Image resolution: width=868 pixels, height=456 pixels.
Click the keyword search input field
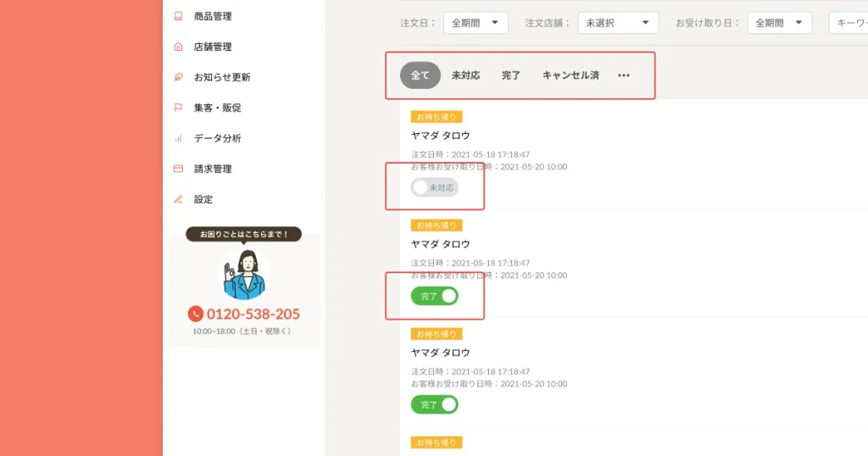(849, 23)
